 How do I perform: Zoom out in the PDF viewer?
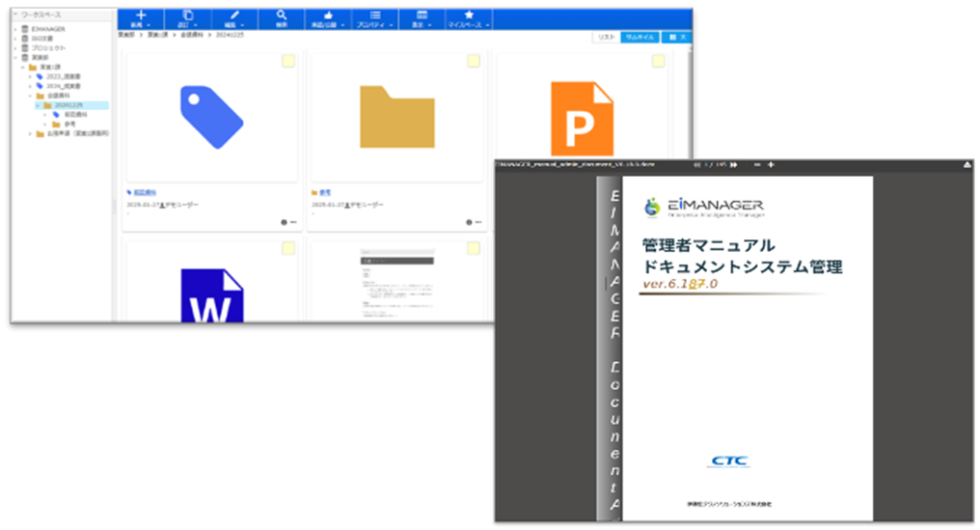pos(757,164)
